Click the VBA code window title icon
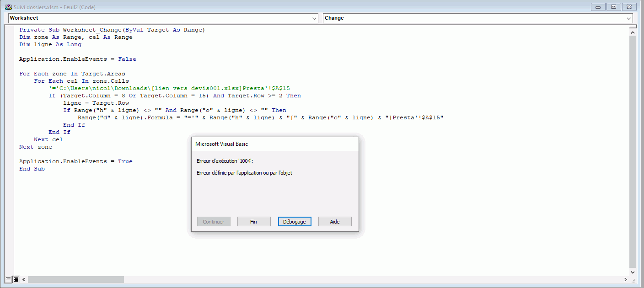 point(8,7)
